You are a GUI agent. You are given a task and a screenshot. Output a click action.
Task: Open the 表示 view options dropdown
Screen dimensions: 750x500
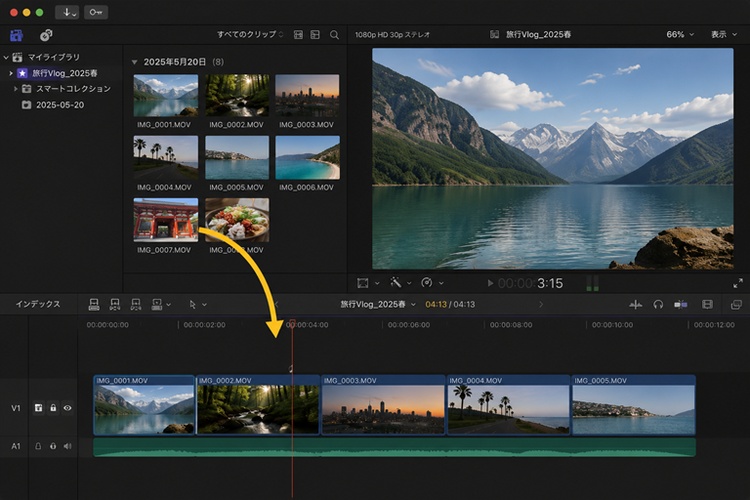point(723,34)
